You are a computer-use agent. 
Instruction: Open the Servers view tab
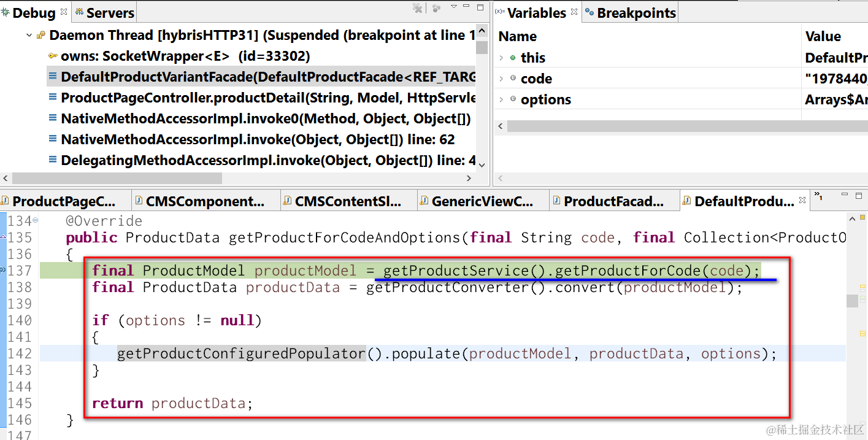[x=104, y=13]
